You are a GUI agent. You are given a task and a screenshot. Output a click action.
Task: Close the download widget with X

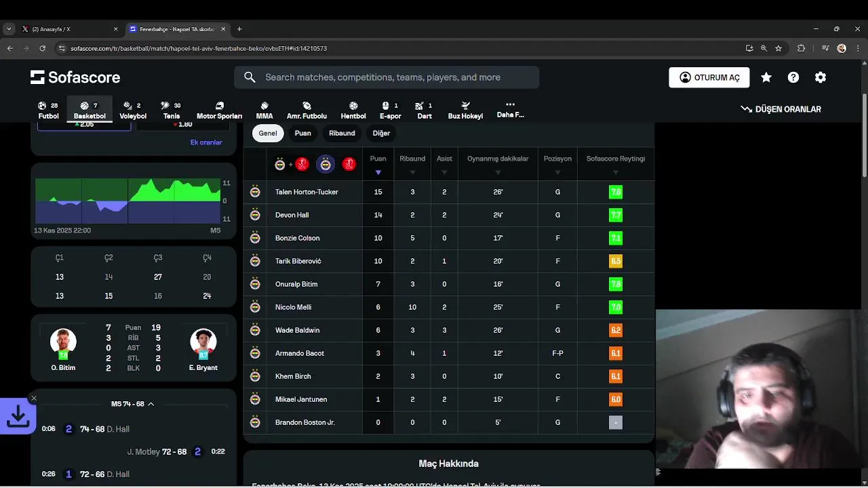(x=34, y=399)
